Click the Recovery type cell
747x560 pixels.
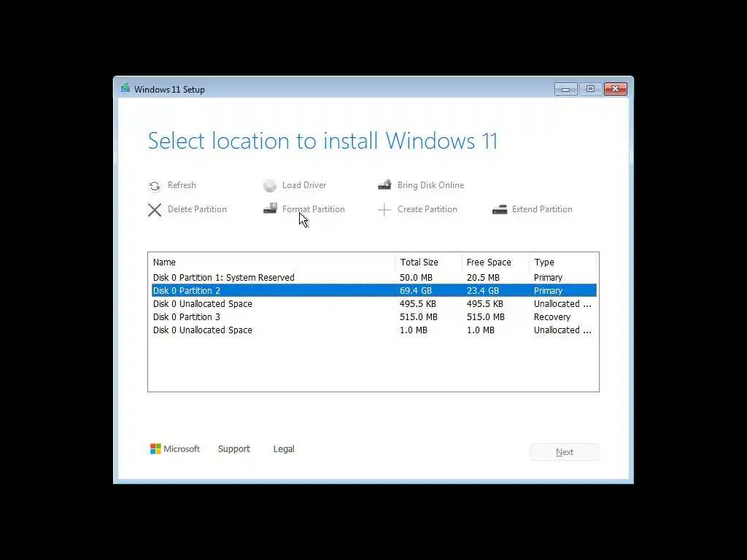pos(551,316)
